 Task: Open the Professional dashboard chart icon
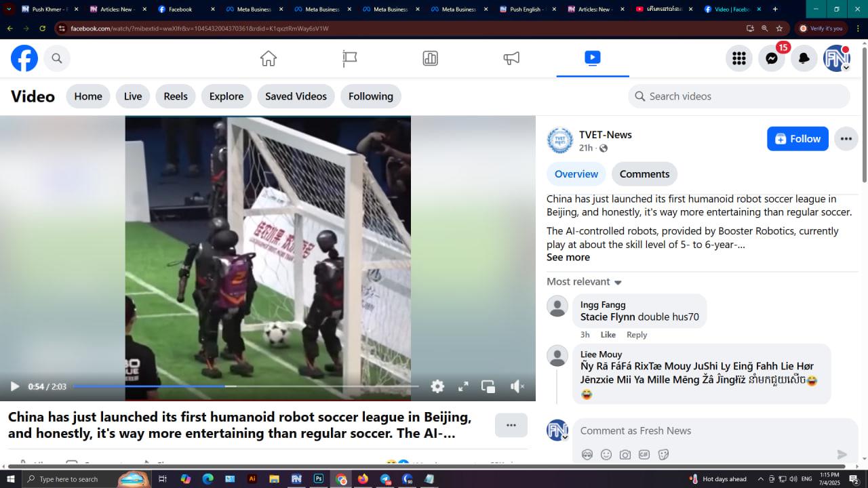coord(430,58)
